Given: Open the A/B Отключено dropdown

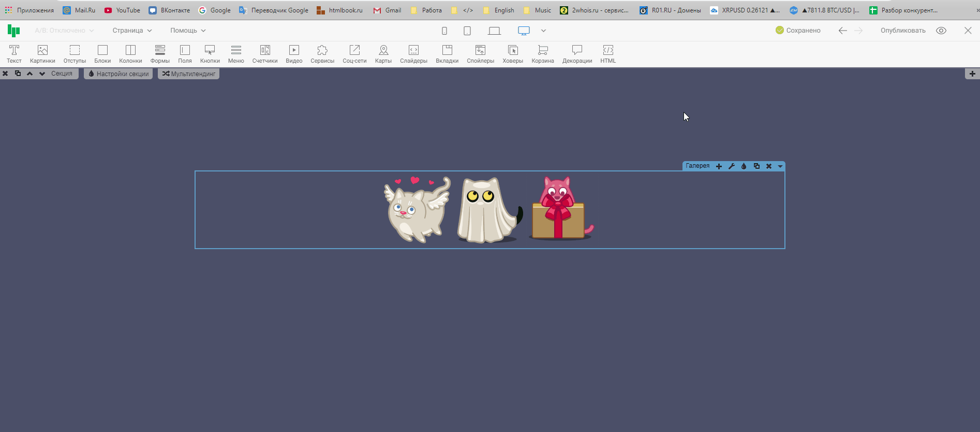Looking at the screenshot, I should (64, 31).
